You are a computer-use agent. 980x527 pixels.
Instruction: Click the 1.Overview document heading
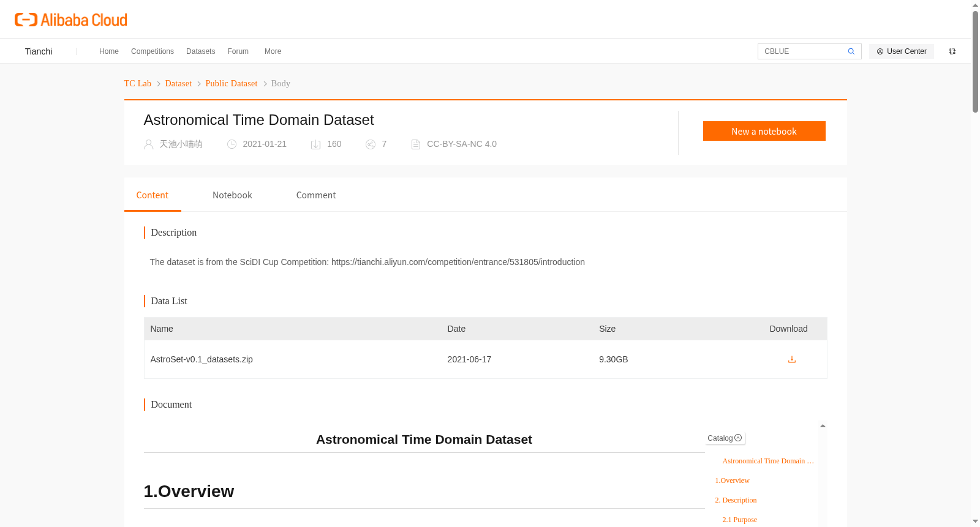pos(189,491)
